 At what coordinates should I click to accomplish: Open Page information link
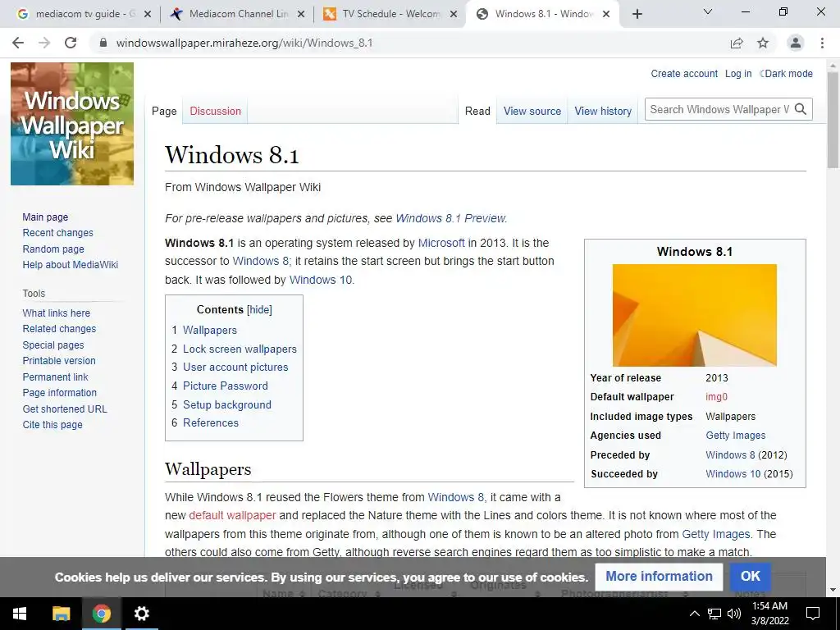(59, 393)
